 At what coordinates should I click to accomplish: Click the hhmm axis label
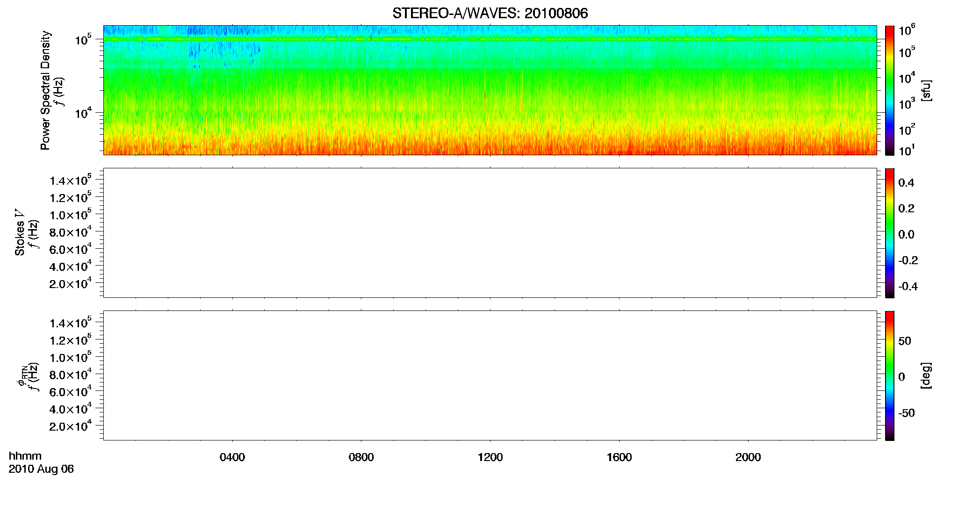(x=25, y=456)
